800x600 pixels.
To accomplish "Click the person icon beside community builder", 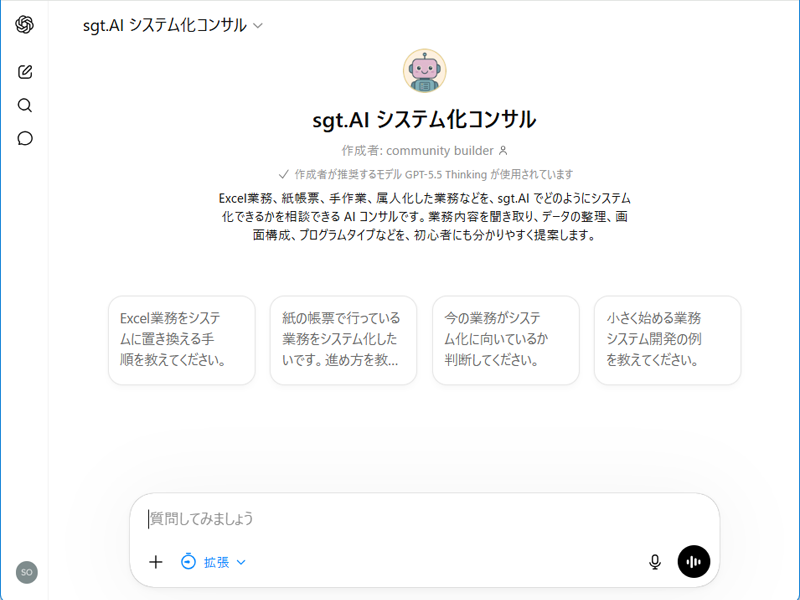I will tap(503, 151).
